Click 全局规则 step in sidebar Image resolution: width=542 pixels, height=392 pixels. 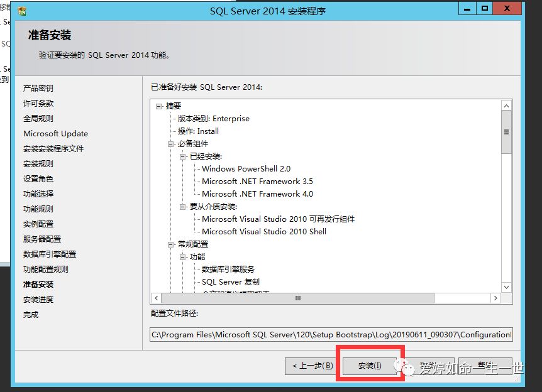[x=38, y=119]
